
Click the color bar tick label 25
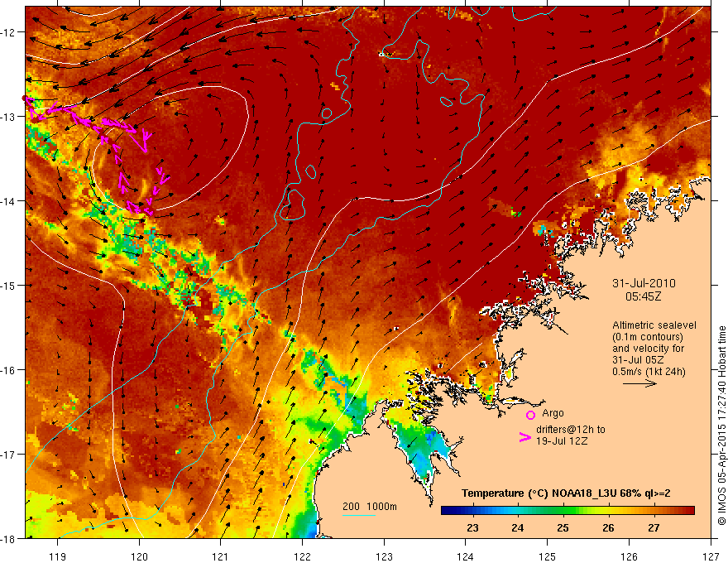563,527
